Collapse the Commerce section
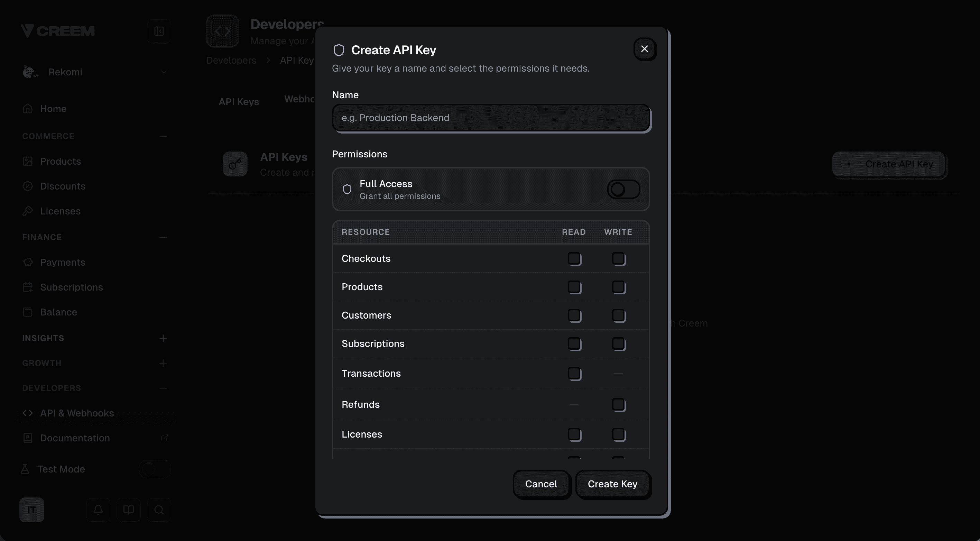Image resolution: width=980 pixels, height=541 pixels. pyautogui.click(x=163, y=136)
